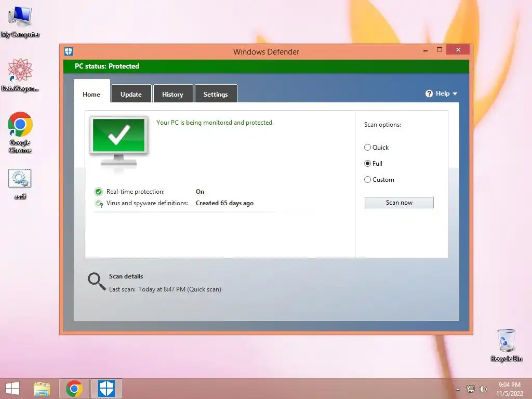Open the Windows Start button

pyautogui.click(x=12, y=389)
